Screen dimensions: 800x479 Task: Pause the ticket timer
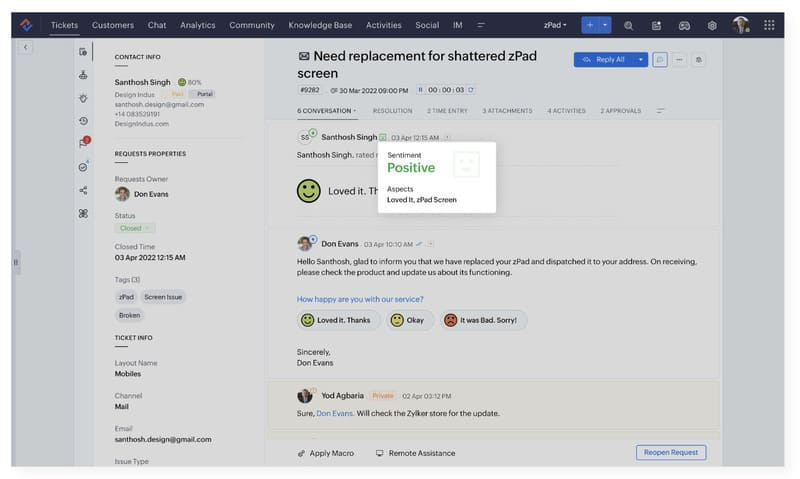[x=420, y=90]
